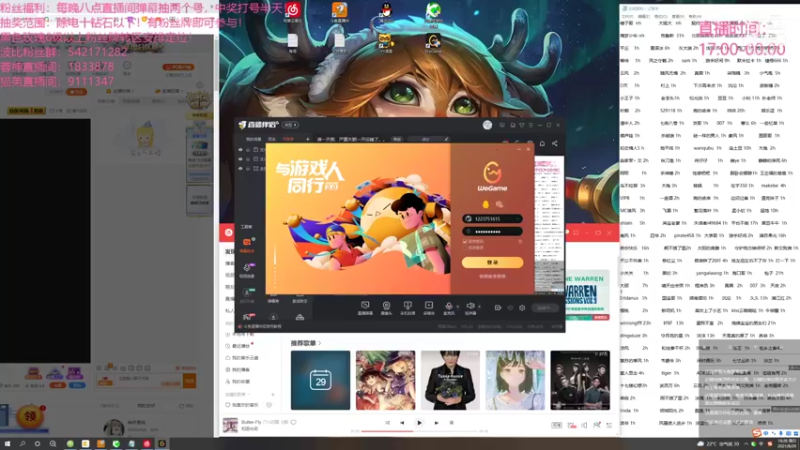
Task: Go to previous song in music player
Action: pos(402,422)
